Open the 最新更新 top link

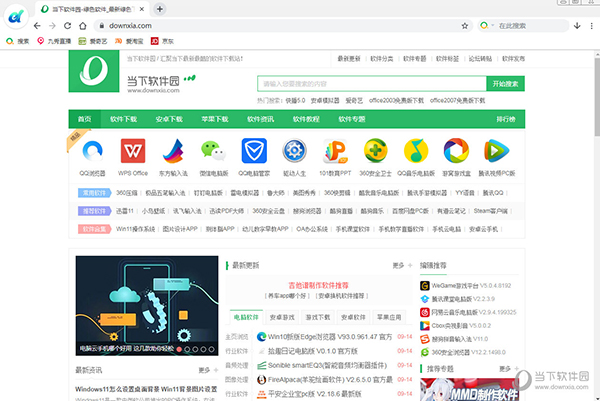click(x=349, y=59)
